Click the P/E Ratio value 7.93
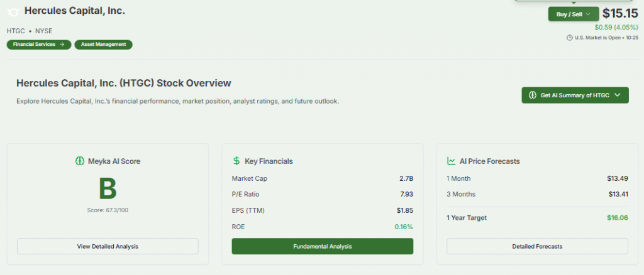The height and width of the screenshot is (275, 644). coord(406,194)
